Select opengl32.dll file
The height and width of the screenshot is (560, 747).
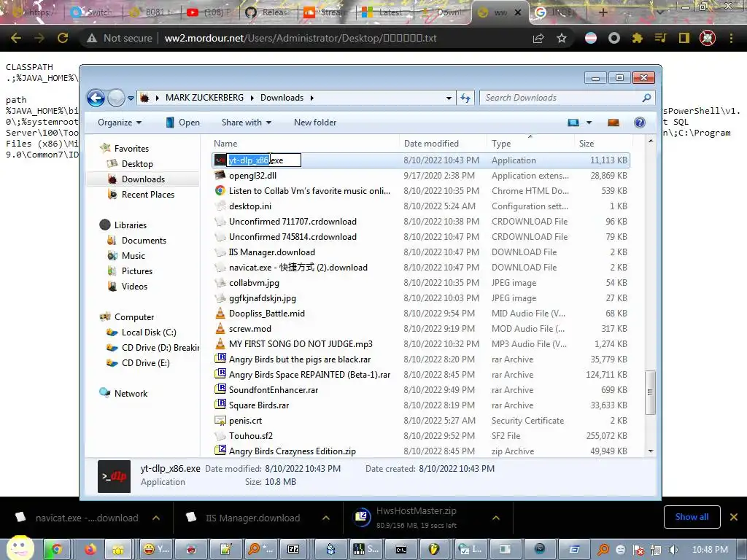[252, 176]
